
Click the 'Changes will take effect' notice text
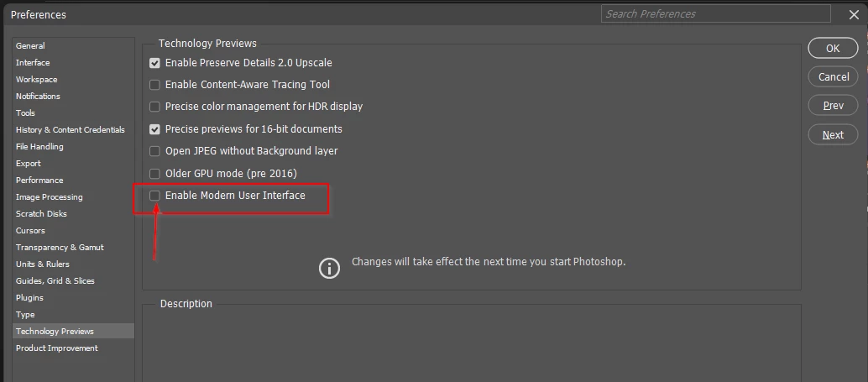[x=489, y=261]
